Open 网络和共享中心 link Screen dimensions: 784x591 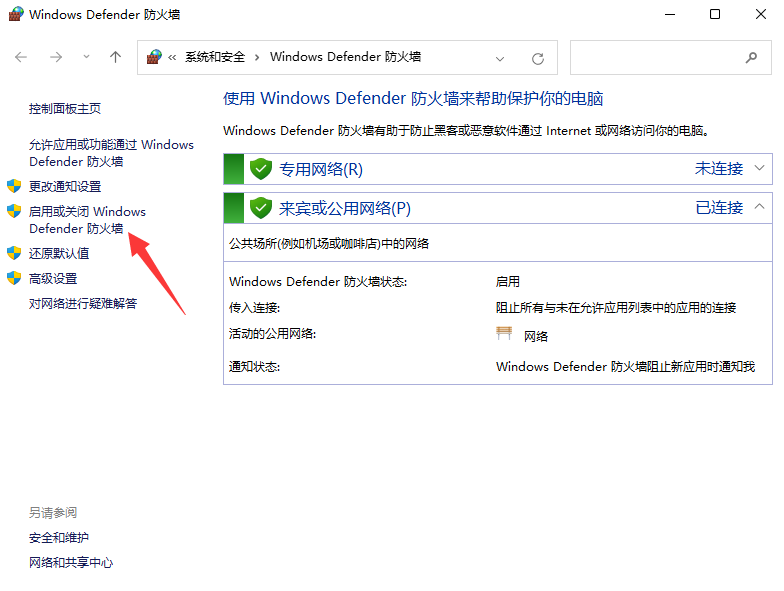(x=71, y=562)
